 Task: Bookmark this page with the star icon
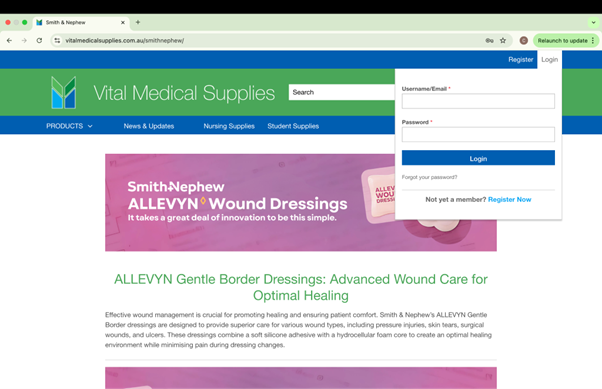[503, 40]
